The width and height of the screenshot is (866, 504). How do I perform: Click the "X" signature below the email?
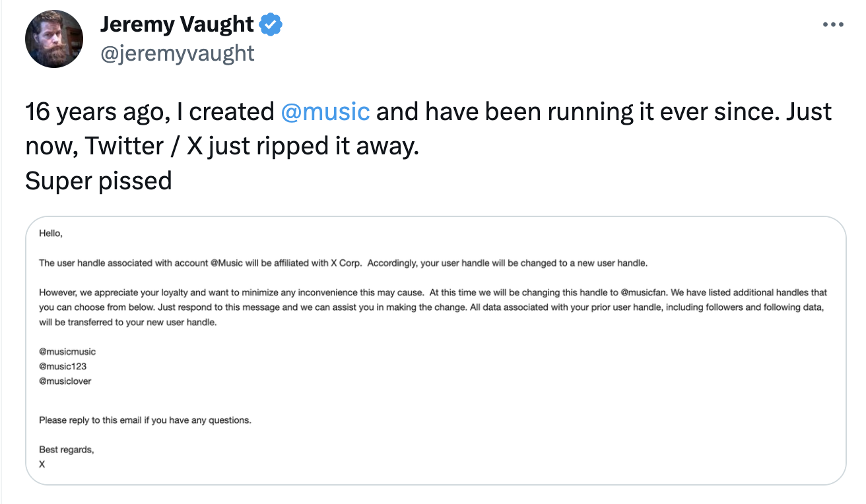coord(42,464)
